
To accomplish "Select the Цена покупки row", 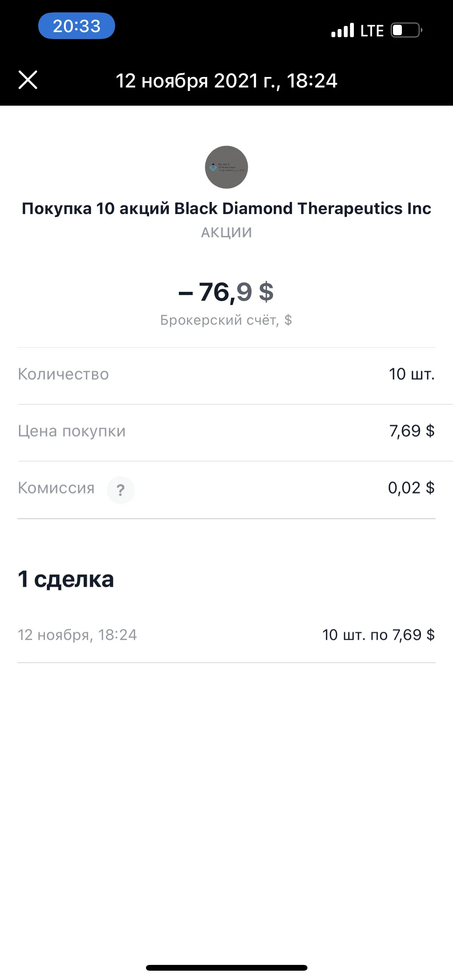I will click(x=226, y=431).
